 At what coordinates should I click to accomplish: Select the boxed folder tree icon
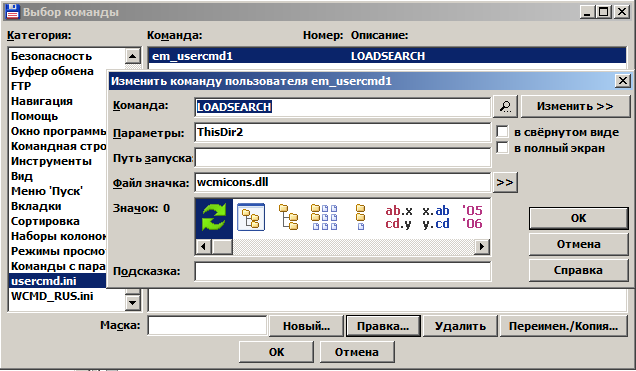(x=251, y=217)
